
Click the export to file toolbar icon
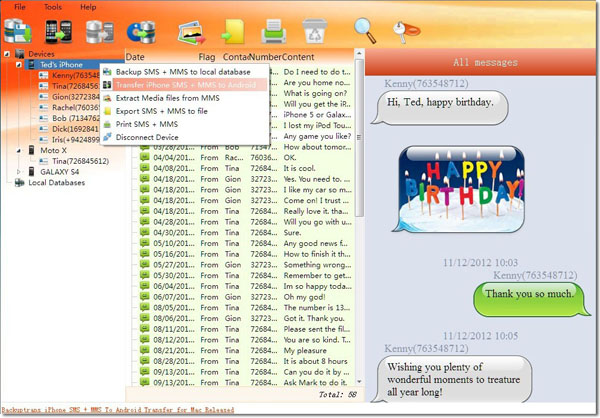point(233,31)
